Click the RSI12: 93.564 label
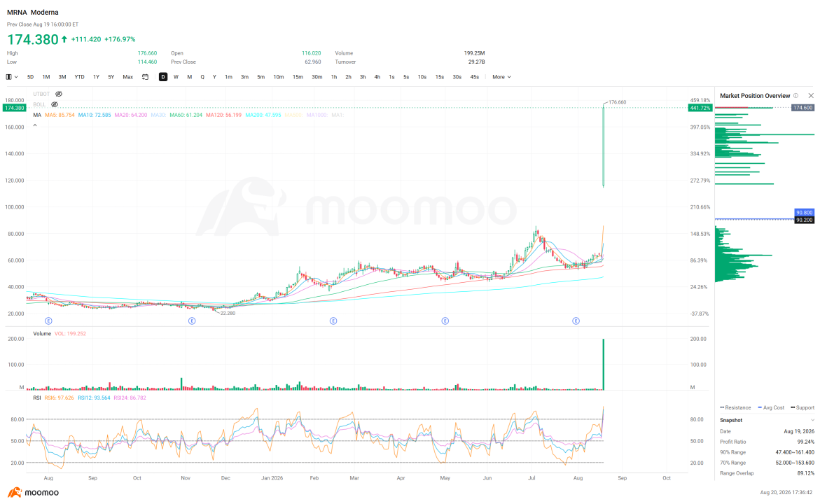820x504 pixels. tap(94, 398)
